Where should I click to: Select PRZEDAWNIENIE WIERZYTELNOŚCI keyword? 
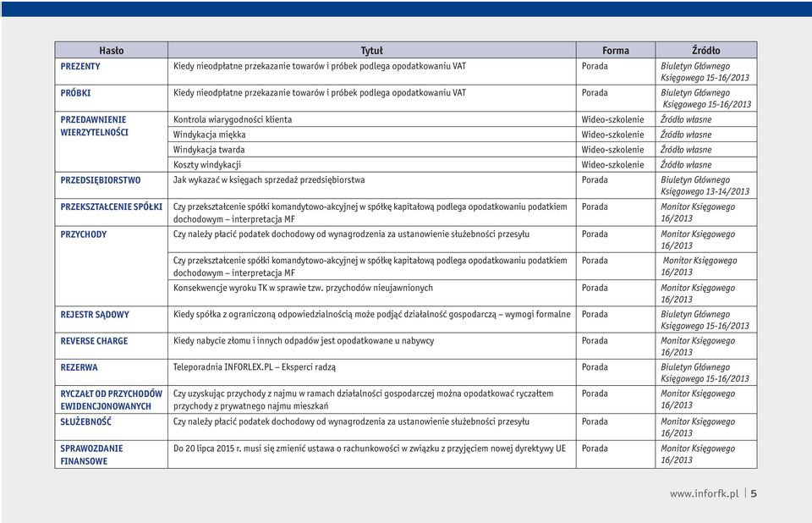pos(94,126)
